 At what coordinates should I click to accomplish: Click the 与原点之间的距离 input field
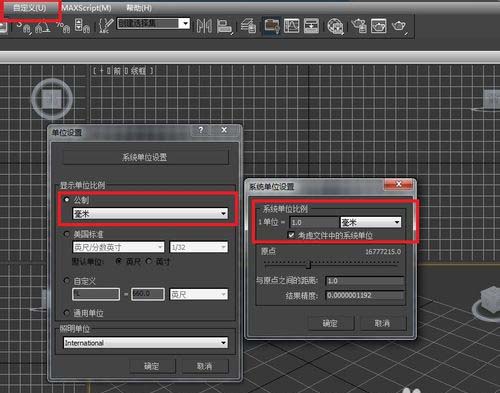point(365,281)
